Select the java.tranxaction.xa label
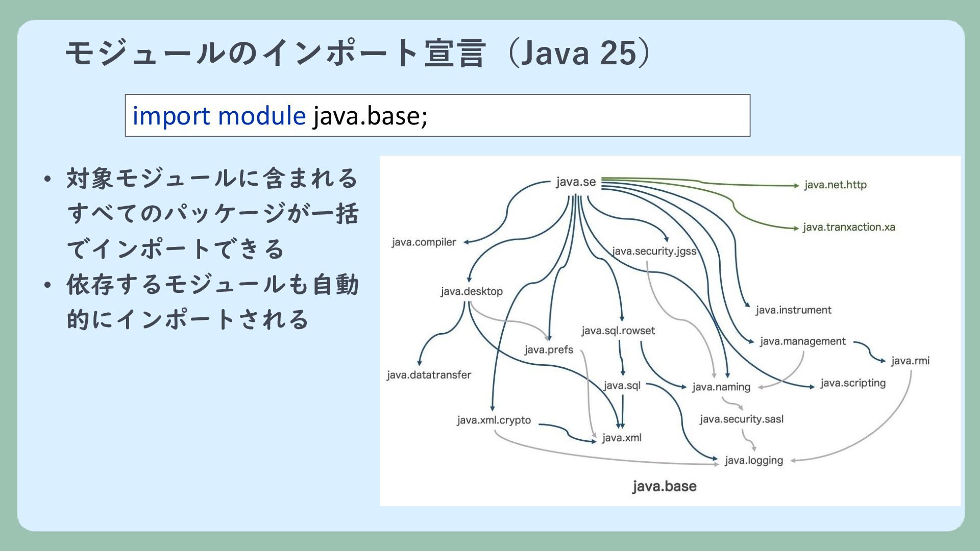 [848, 227]
